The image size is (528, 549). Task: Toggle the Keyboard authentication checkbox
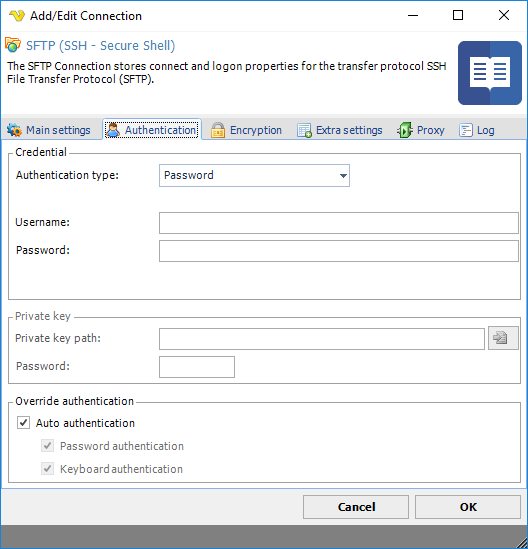click(x=47, y=469)
